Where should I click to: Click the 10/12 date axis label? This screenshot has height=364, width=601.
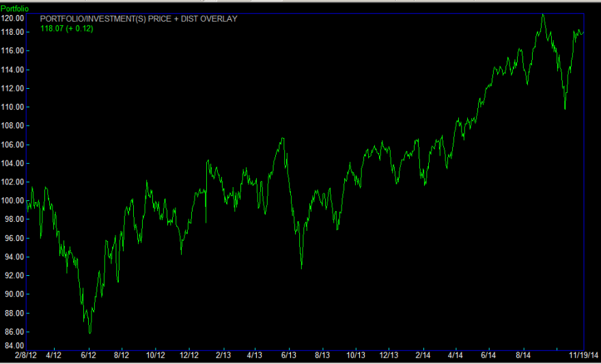click(156, 356)
